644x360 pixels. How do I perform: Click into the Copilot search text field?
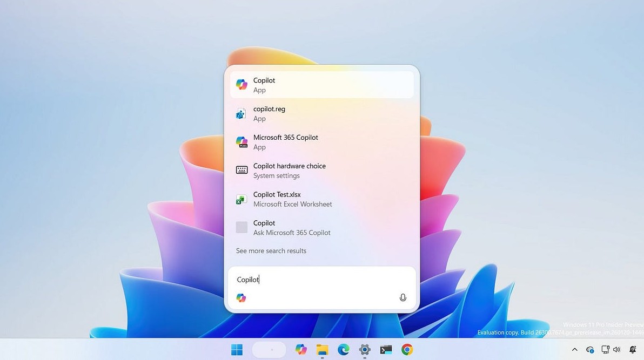tap(321, 280)
